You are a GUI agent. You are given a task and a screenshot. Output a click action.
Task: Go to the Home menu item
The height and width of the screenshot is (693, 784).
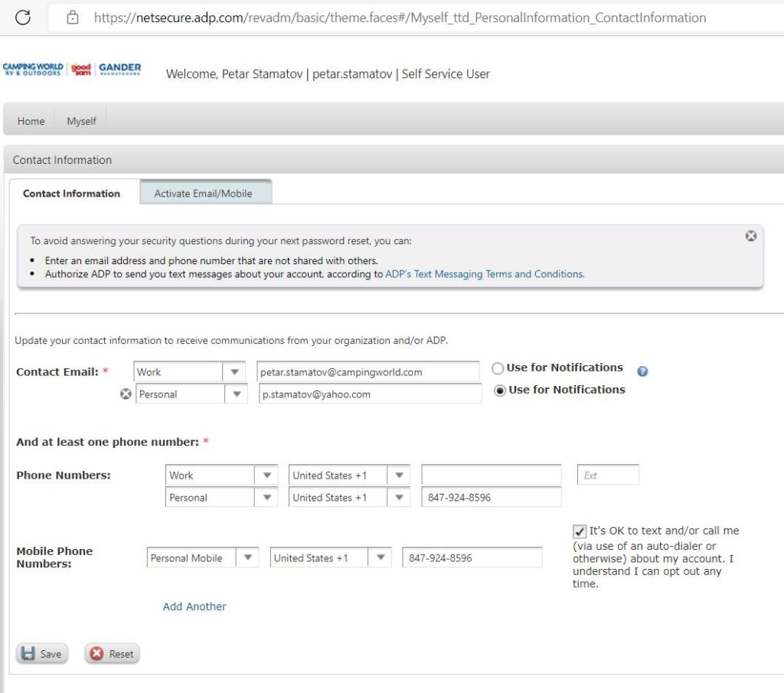[x=31, y=121]
